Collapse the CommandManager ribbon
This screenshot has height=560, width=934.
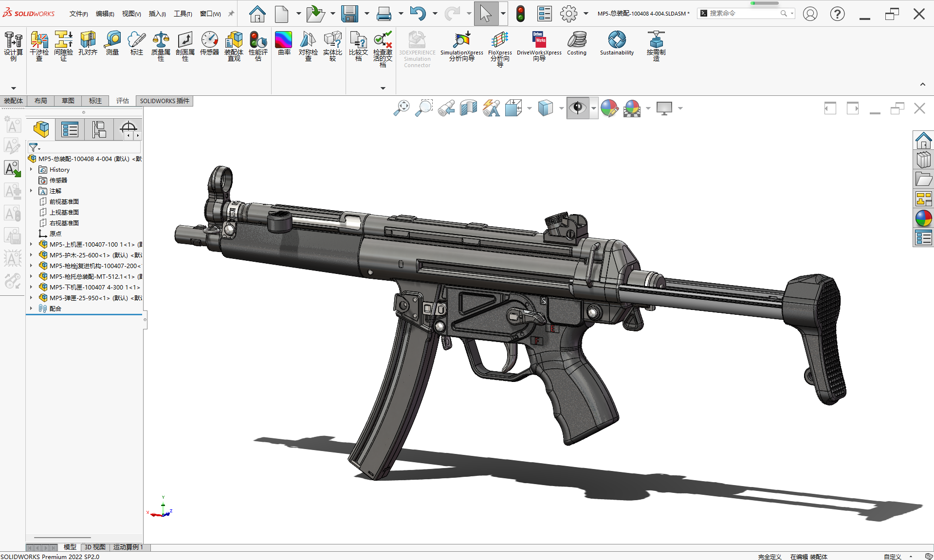tap(922, 84)
